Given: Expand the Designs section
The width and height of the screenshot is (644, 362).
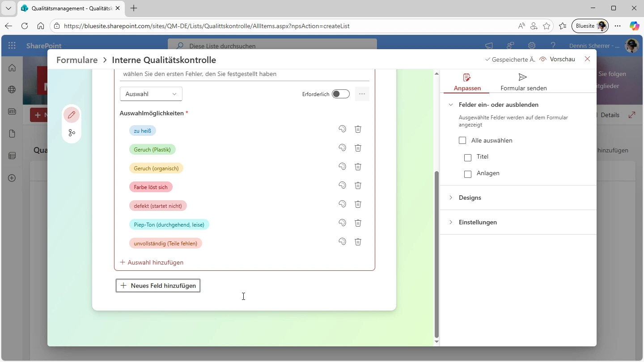Looking at the screenshot, I should [x=470, y=198].
